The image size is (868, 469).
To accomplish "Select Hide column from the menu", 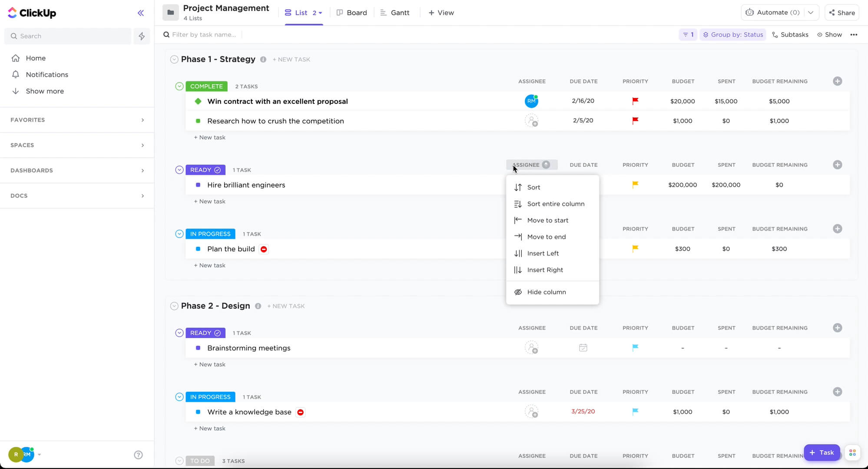I will click(x=547, y=292).
